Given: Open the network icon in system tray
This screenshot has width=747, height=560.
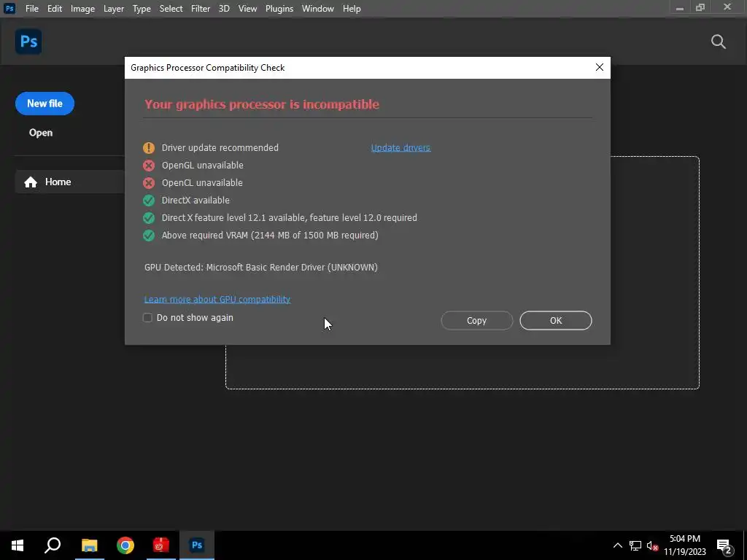Looking at the screenshot, I should tap(635, 545).
